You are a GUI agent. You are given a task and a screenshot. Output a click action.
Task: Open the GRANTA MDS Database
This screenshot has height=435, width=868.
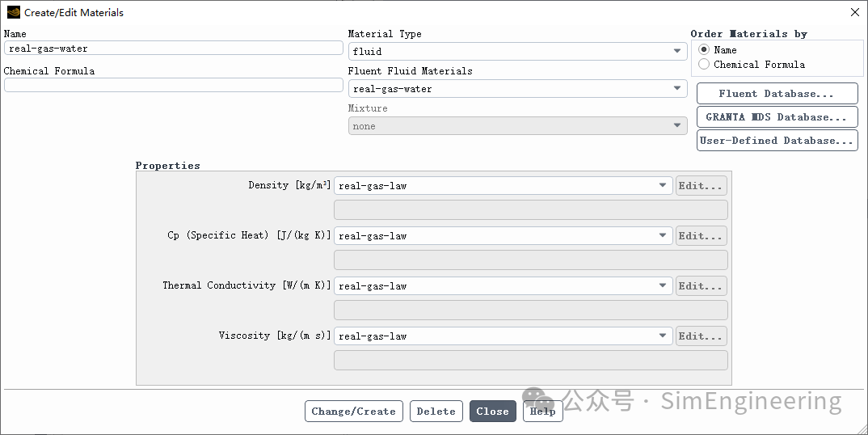pyautogui.click(x=777, y=117)
